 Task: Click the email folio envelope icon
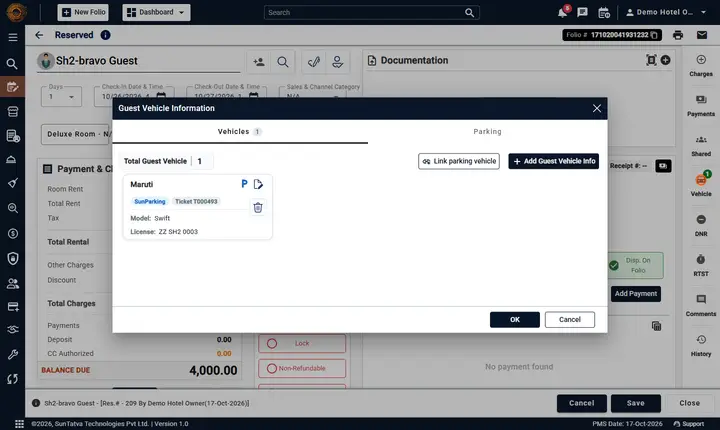(702, 35)
